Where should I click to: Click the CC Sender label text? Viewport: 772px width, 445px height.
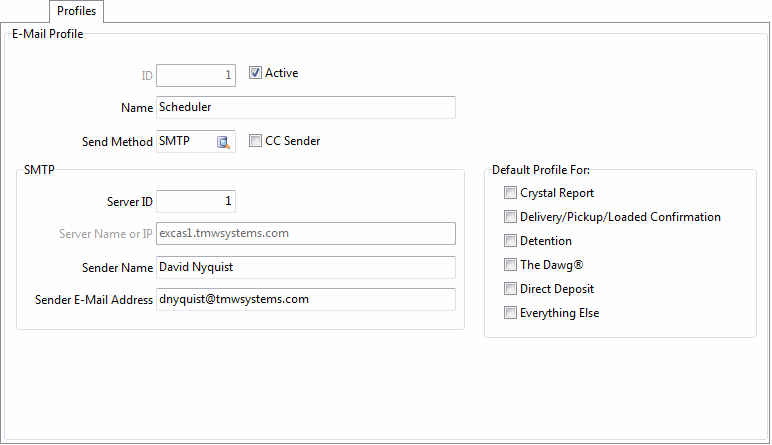(x=292, y=141)
